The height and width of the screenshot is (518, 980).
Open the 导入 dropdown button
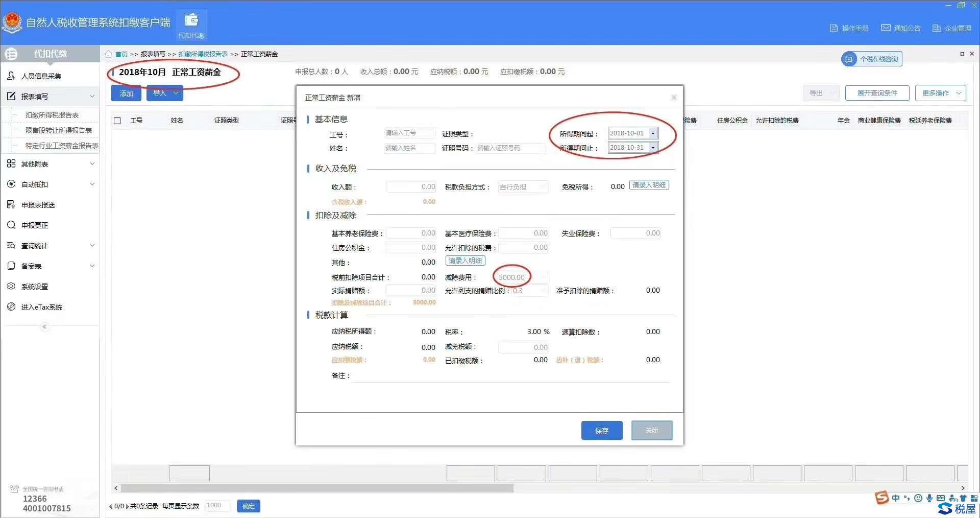164,93
